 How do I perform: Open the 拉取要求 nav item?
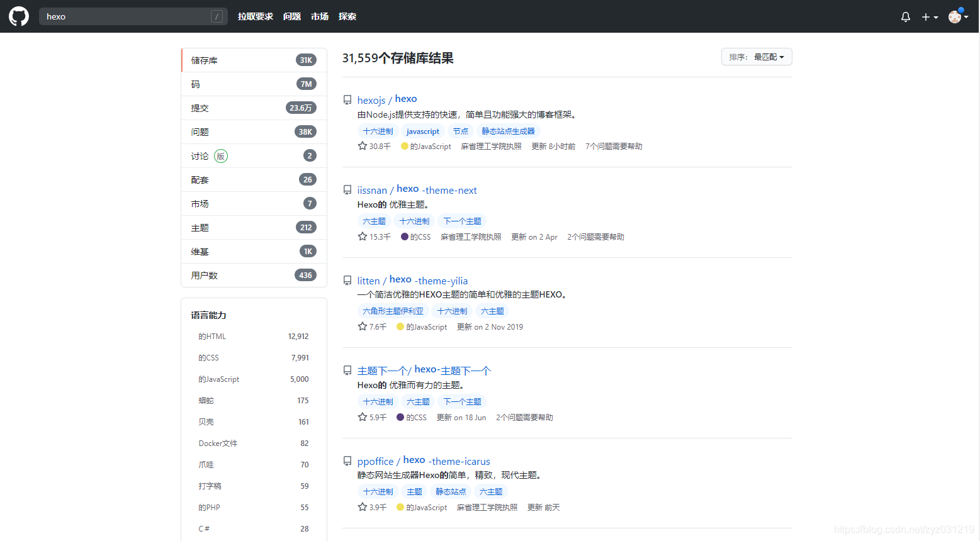256,16
